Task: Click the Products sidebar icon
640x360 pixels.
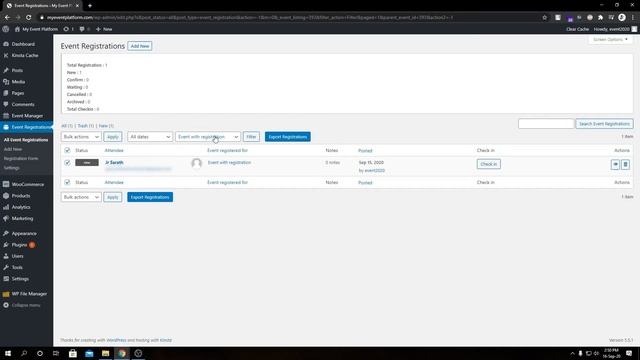Action: click(x=6, y=196)
